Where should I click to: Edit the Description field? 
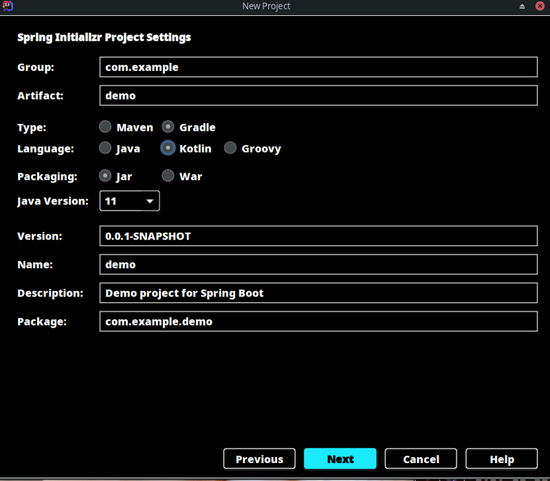318,293
